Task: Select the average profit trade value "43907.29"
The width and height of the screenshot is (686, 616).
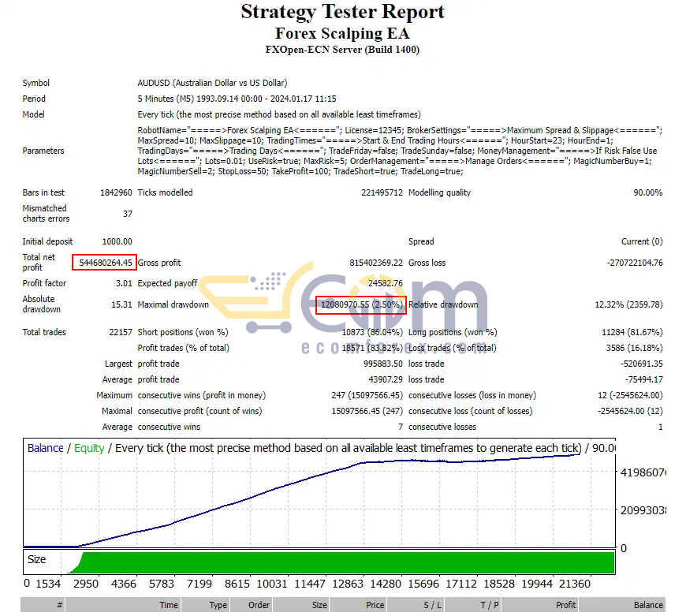Action: coord(386,379)
